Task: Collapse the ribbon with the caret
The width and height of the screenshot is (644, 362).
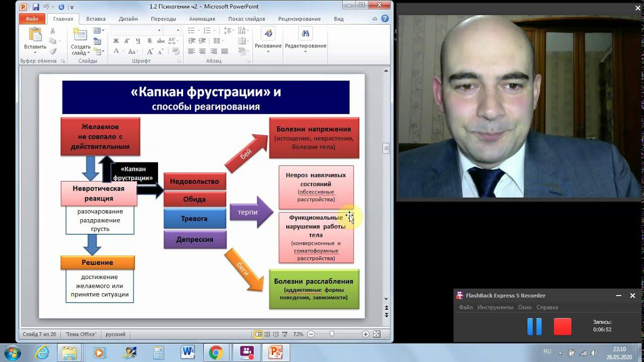Action: [375, 19]
